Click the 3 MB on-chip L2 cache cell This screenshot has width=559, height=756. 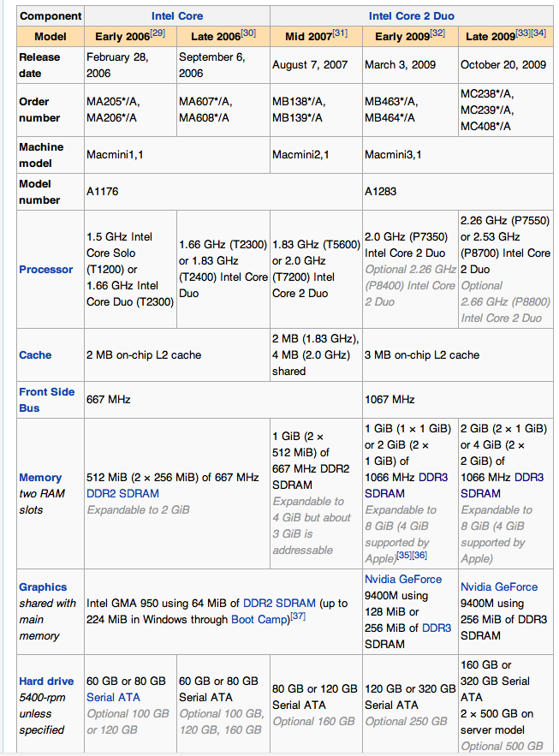[458, 354]
